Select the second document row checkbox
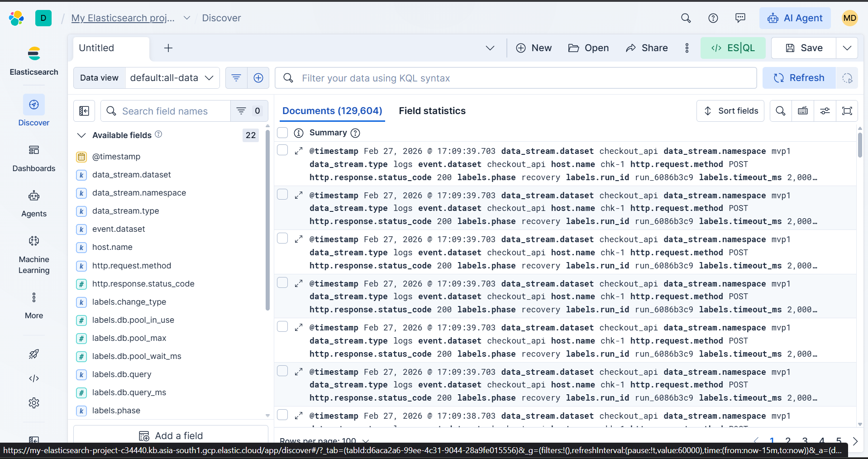 point(282,194)
